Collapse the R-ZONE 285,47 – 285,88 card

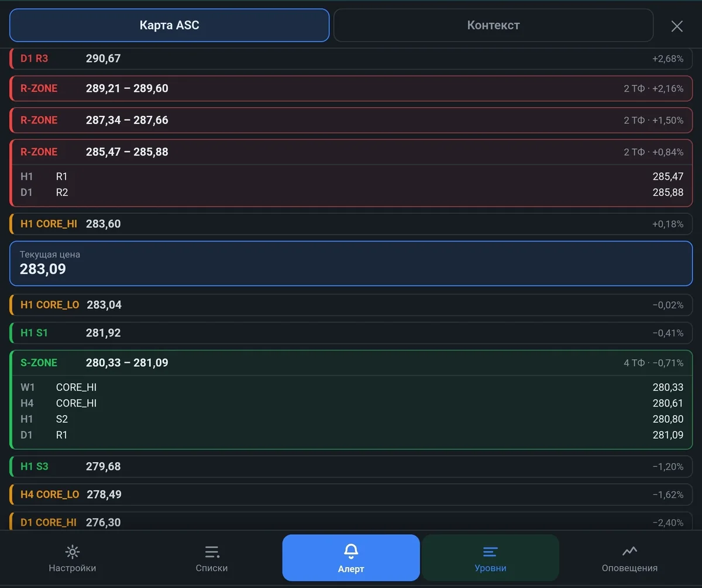[351, 152]
